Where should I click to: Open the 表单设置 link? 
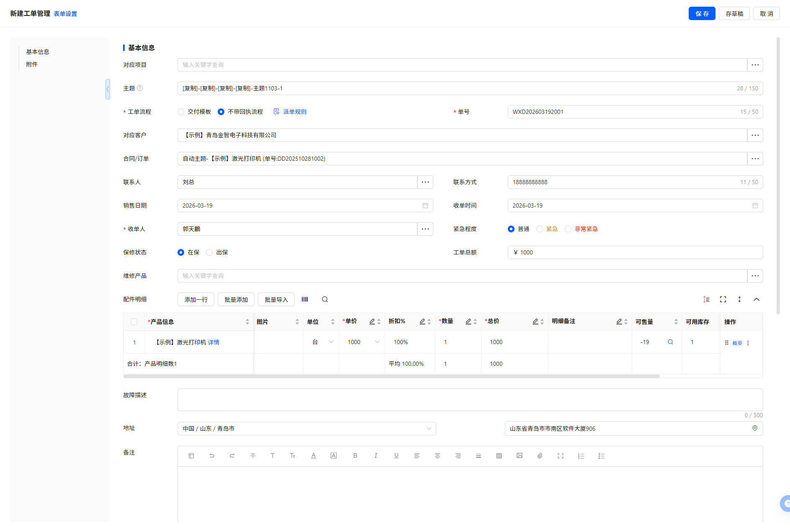[65, 14]
